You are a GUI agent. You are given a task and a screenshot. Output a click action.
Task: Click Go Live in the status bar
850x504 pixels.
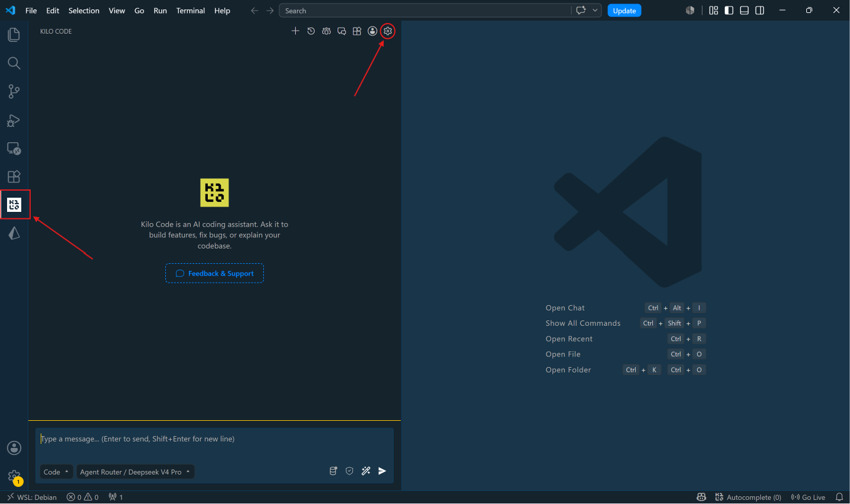pos(808,498)
